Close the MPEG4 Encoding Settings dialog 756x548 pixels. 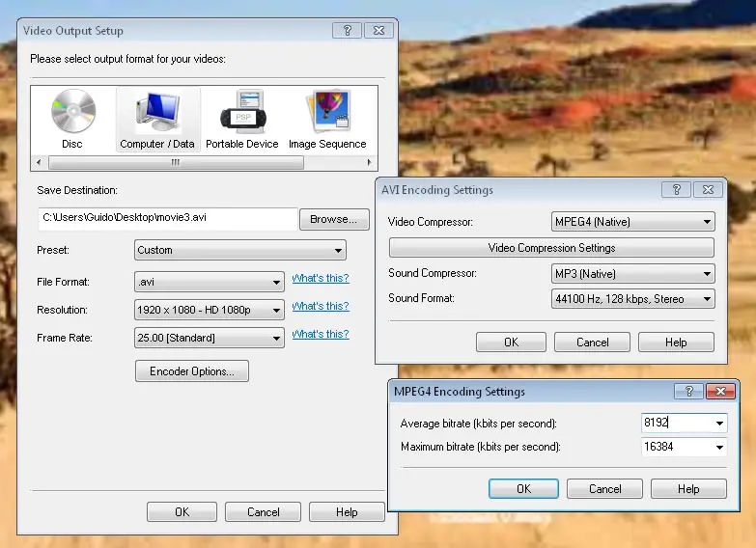click(720, 391)
